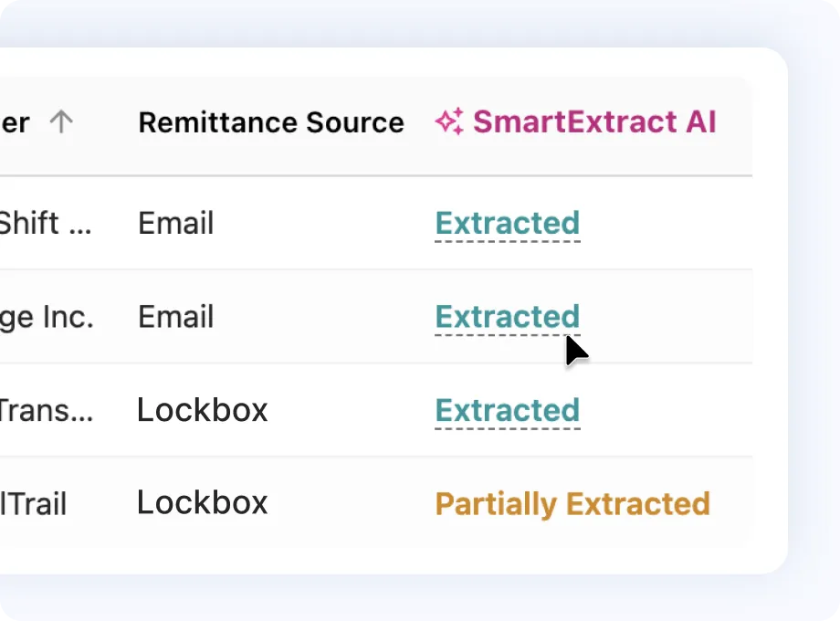This screenshot has height=621, width=840.
Task: Open the Extracted link in the Trans row
Action: tap(507, 410)
